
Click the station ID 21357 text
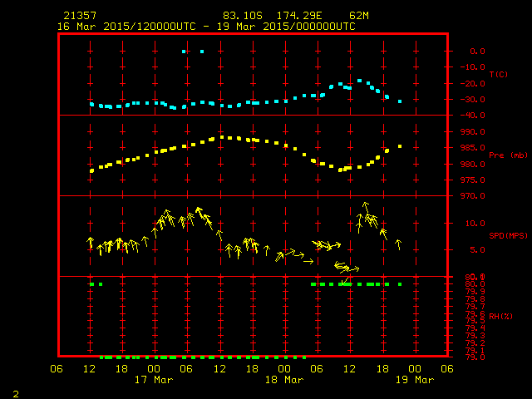click(80, 16)
